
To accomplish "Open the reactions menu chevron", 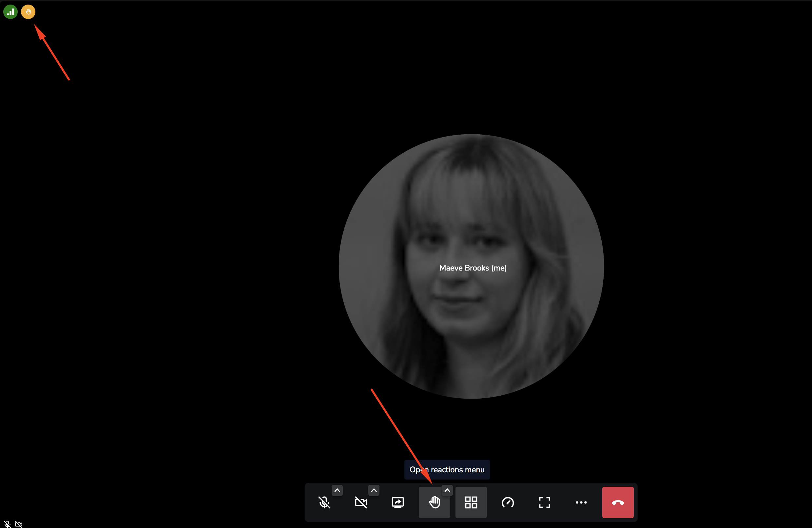I will click(447, 490).
